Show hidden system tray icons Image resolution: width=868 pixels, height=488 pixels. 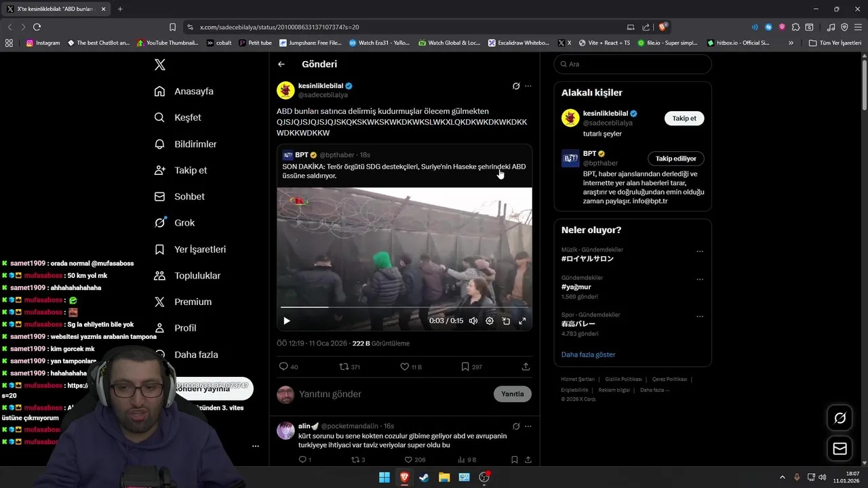782,477
